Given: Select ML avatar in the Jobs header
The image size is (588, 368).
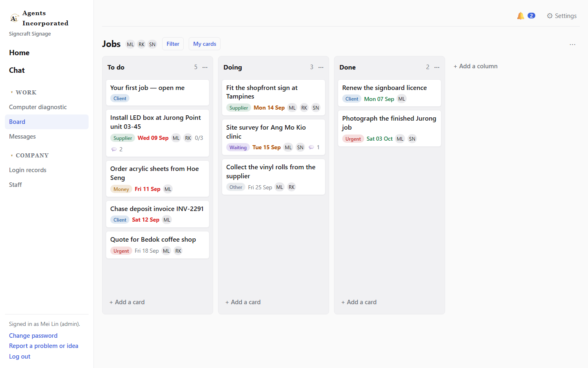Looking at the screenshot, I should pyautogui.click(x=130, y=44).
